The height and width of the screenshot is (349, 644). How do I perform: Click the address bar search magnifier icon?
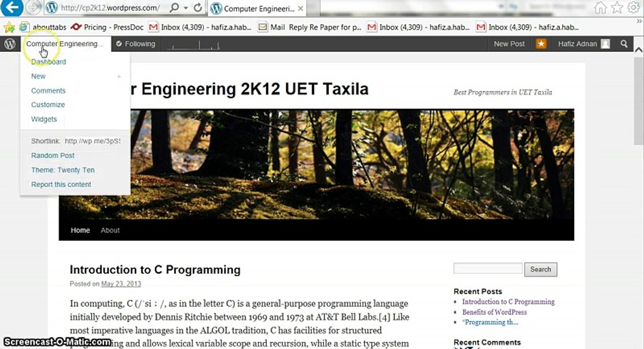173,8
